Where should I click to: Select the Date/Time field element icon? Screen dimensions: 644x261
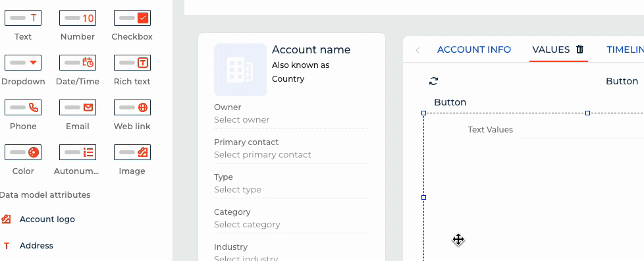[78, 63]
